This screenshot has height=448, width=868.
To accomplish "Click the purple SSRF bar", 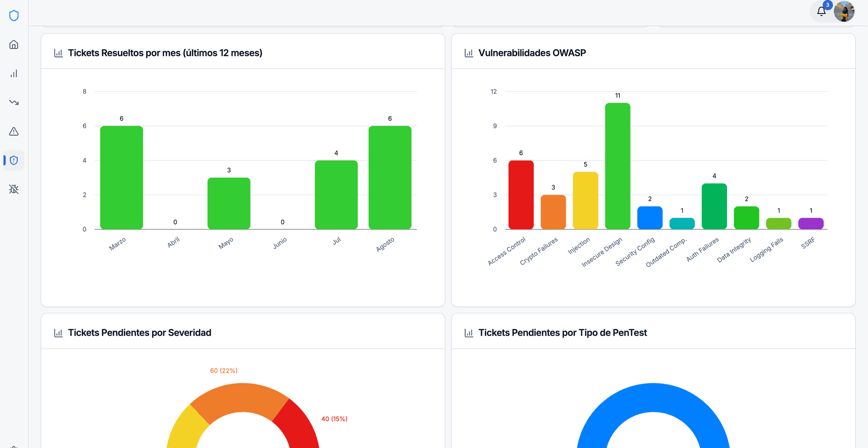I will (811, 224).
